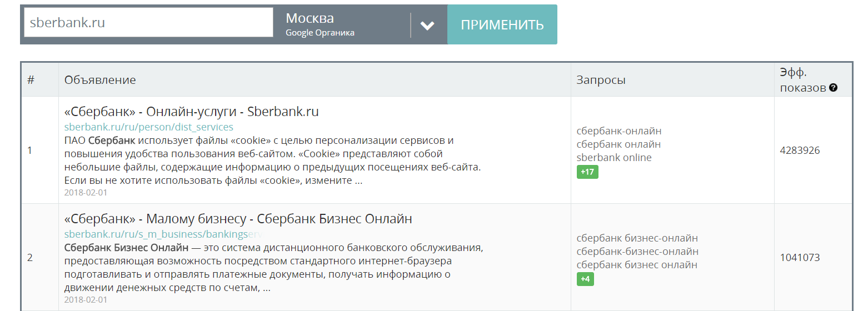
Task: Click the ПАО Сбербанк cookie snippet text
Action: point(272,160)
